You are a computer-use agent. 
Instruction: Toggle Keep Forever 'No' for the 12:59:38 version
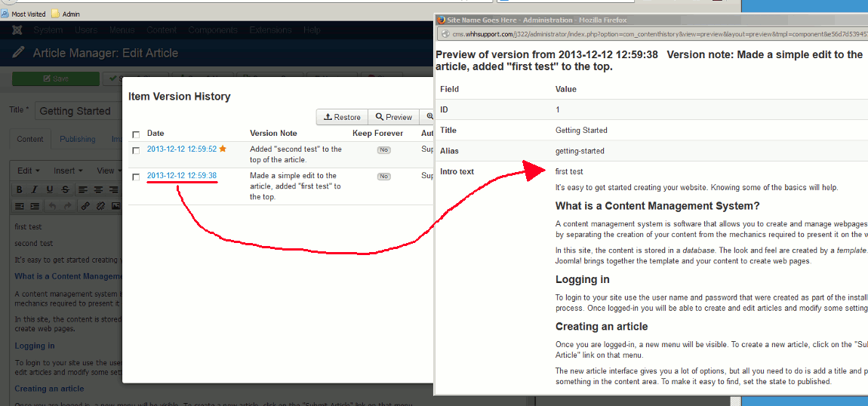[383, 177]
